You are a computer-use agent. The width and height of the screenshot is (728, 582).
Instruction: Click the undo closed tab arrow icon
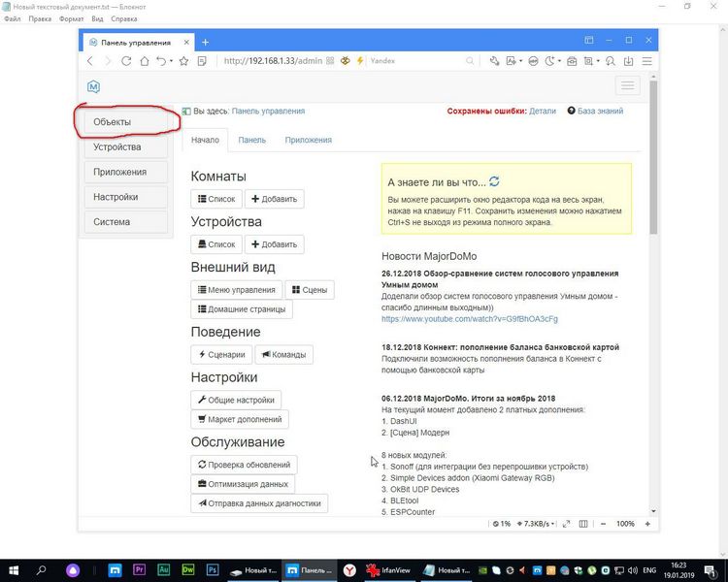pyautogui.click(x=161, y=61)
